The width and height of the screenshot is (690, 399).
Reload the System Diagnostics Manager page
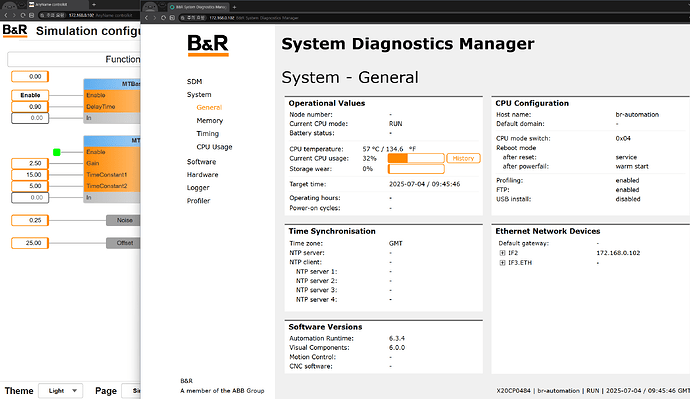(x=163, y=18)
